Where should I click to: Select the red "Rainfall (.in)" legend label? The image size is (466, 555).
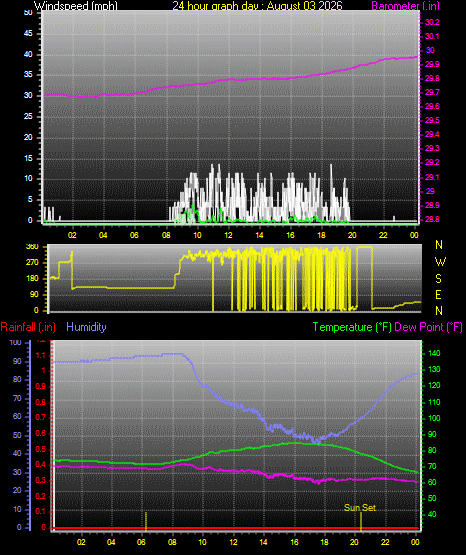point(28,327)
